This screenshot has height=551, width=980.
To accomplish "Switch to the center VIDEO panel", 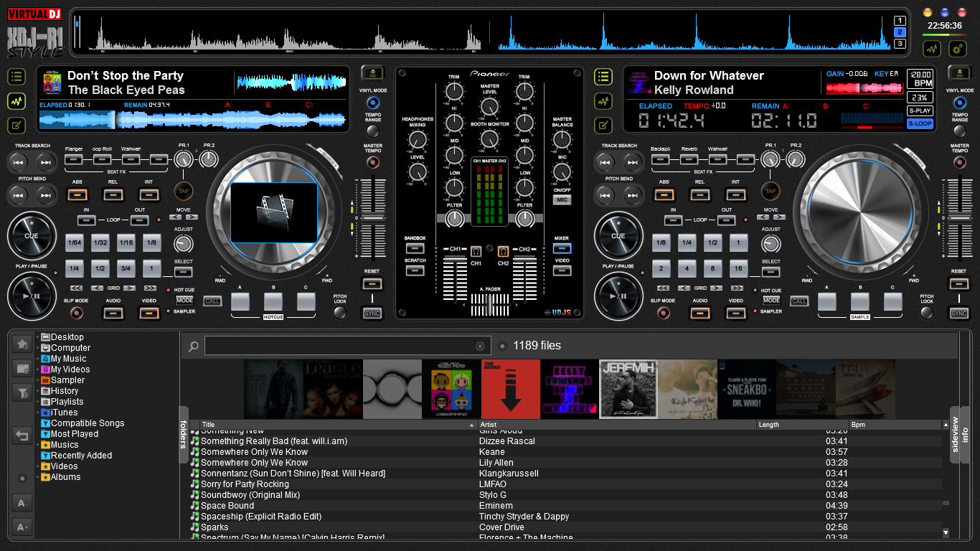I will pos(562,270).
